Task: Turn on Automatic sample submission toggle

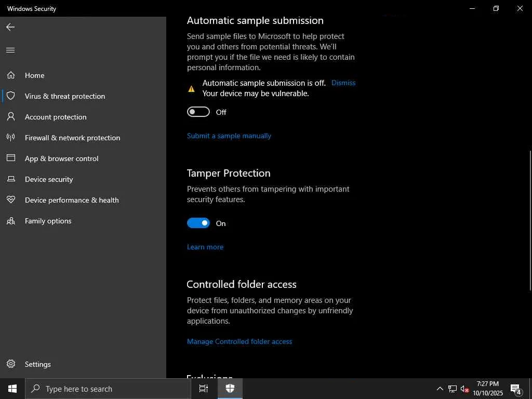Action: [x=198, y=112]
